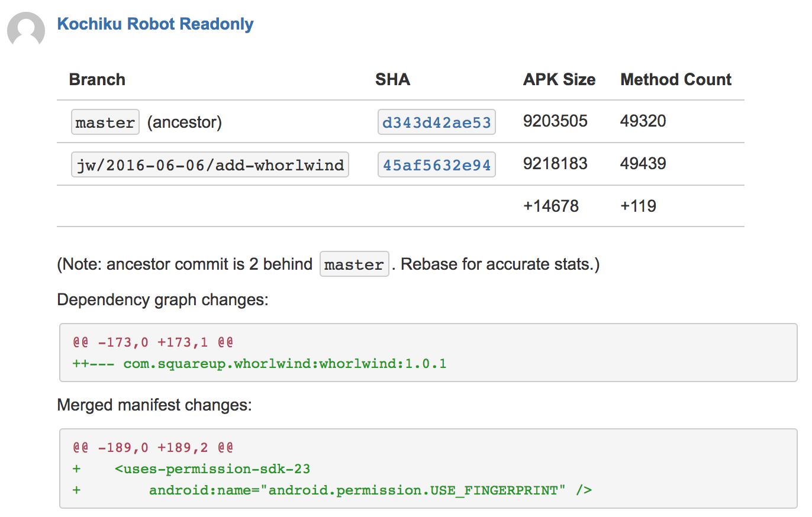Screen dimensions: 812x517
Task: Click the whorlwind:1.0.1 dependency diff line
Action: (259, 363)
